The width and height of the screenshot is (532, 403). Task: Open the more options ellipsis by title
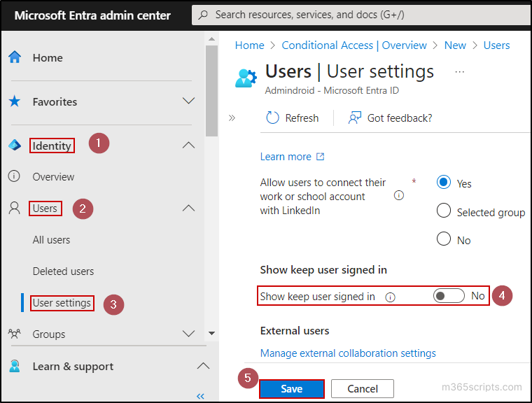pos(460,72)
